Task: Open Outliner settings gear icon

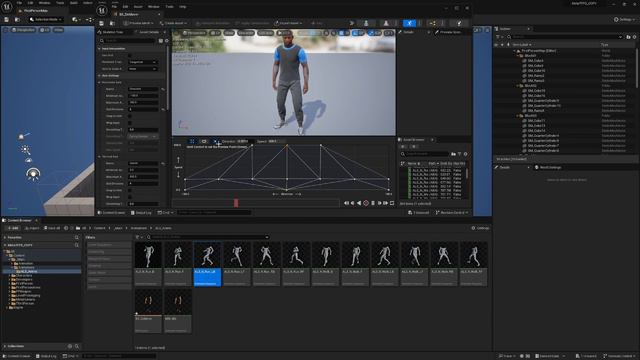Action: tap(634, 37)
